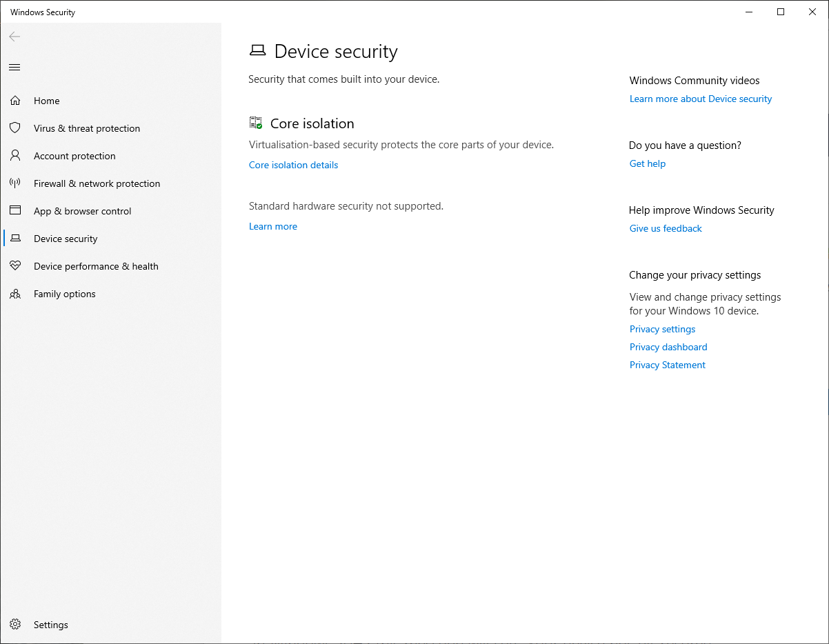Click the Windows Security title bar text
This screenshot has height=644, width=829.
click(43, 12)
